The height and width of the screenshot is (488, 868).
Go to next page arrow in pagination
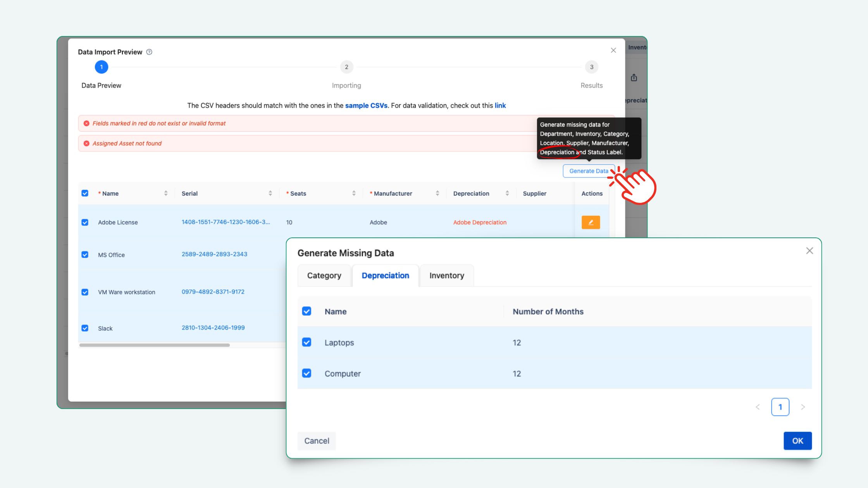803,407
